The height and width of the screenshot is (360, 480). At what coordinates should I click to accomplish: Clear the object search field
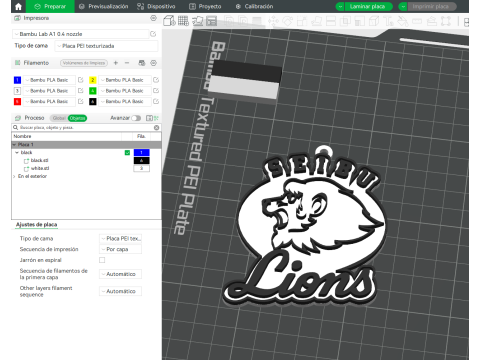[x=156, y=128]
